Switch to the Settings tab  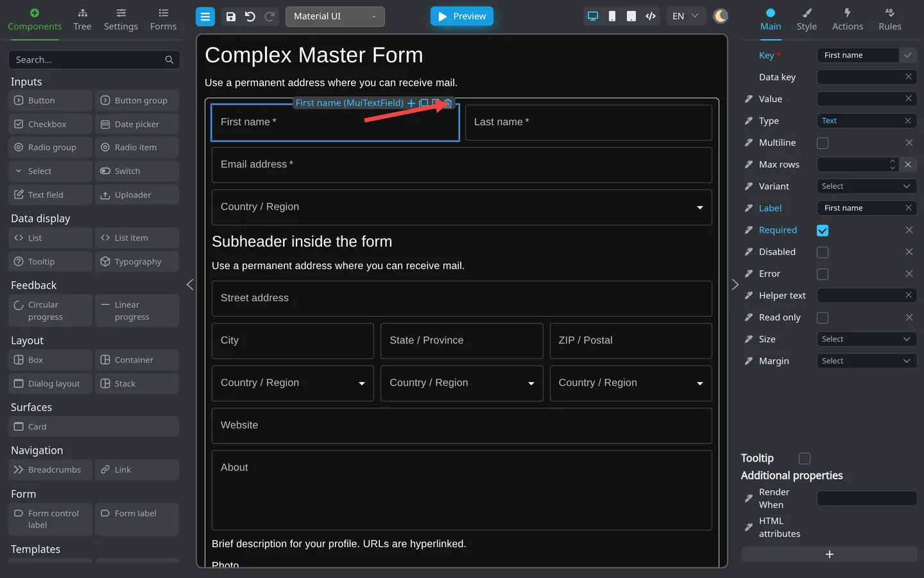click(121, 20)
